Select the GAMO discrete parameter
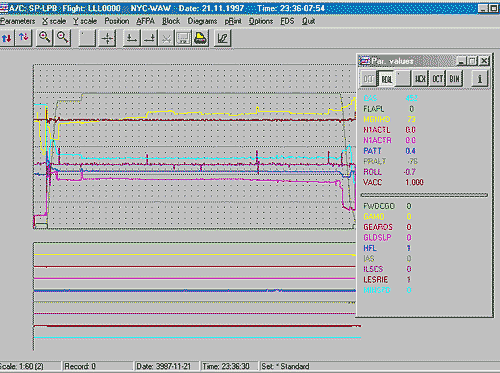This screenshot has height=373, width=500. (x=374, y=217)
